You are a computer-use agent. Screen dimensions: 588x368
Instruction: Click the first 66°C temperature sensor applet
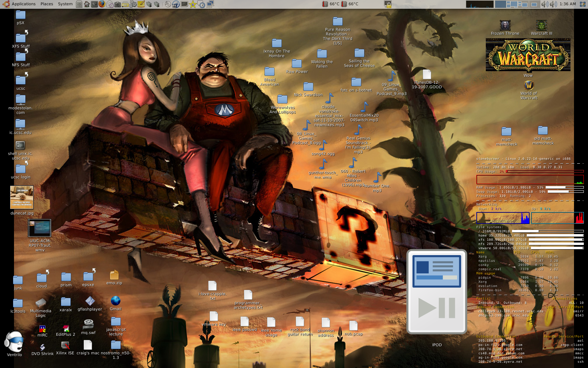(x=330, y=4)
